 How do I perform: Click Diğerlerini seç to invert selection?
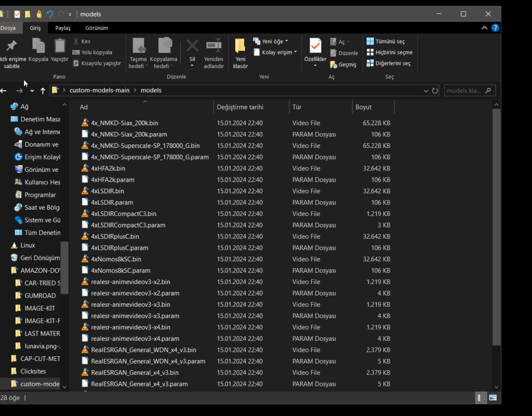[389, 63]
